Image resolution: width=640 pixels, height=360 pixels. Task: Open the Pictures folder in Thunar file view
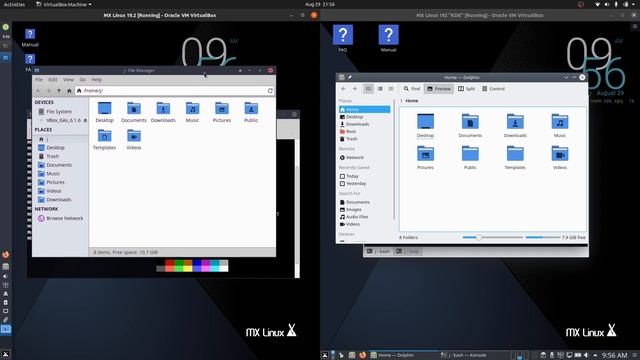point(222,112)
